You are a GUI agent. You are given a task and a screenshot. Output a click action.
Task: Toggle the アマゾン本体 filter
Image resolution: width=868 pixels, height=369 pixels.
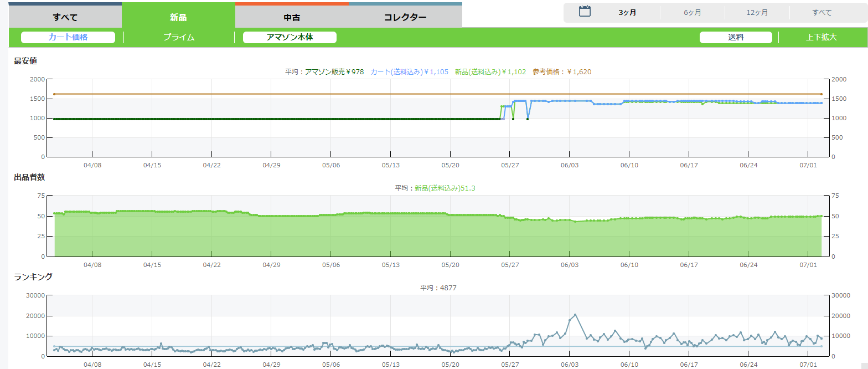(x=290, y=37)
